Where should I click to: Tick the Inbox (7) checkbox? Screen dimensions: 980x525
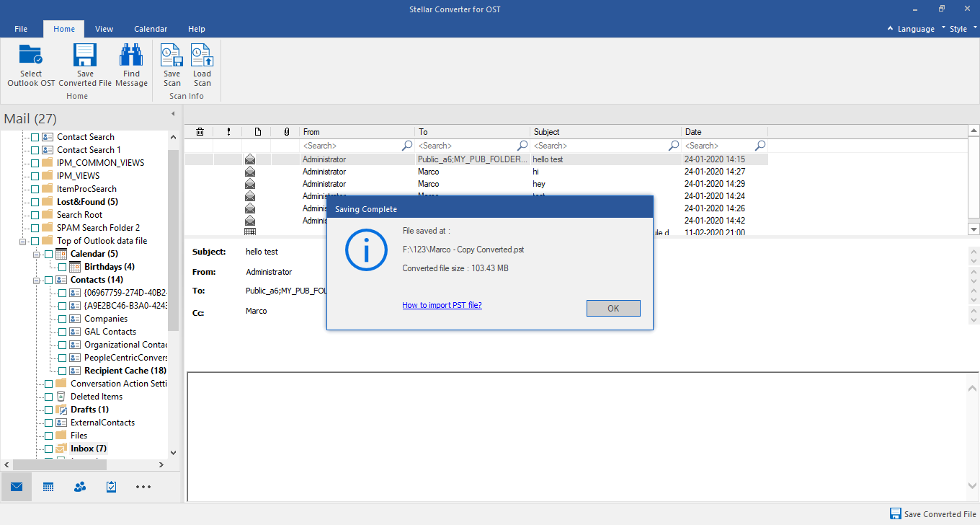point(48,449)
